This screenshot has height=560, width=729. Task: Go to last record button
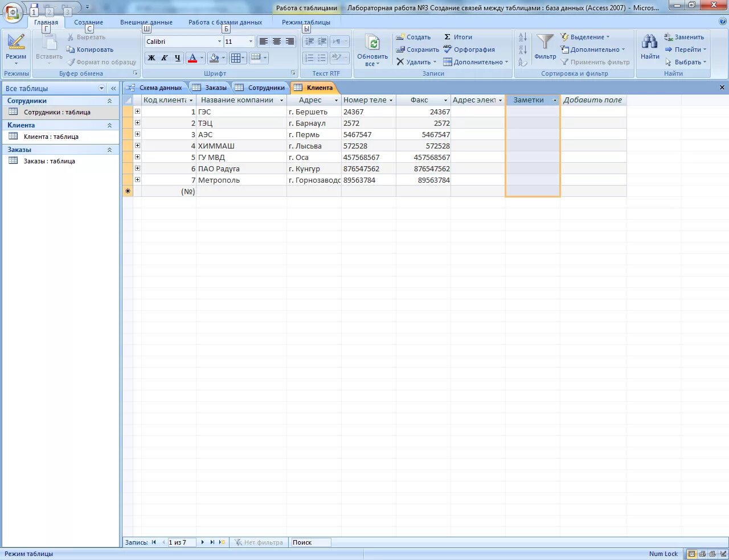tap(212, 542)
